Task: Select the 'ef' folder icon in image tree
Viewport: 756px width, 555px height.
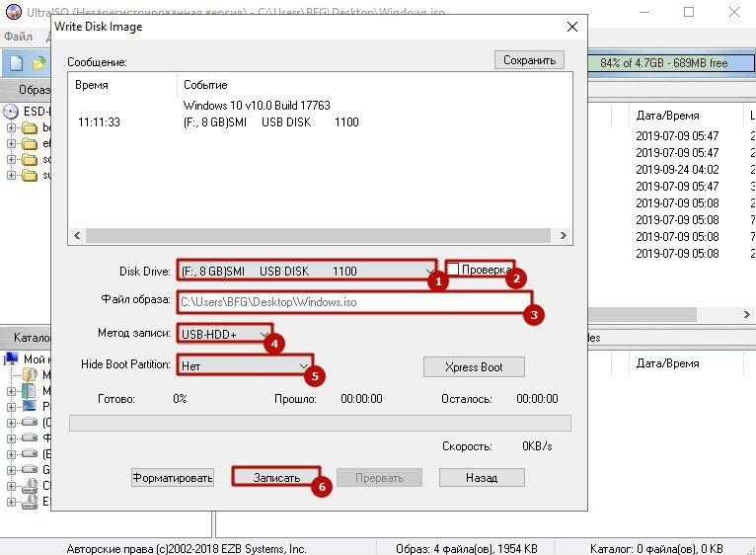Action: (30, 144)
